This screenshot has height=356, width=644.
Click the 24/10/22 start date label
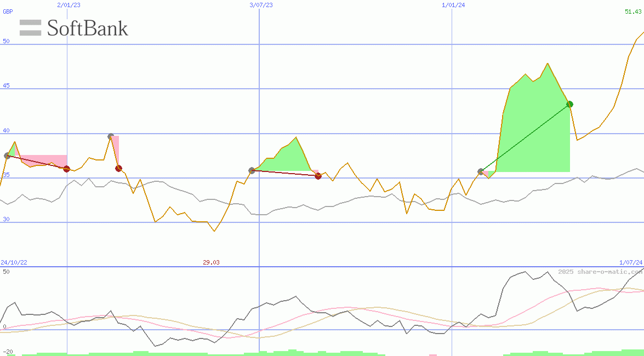coord(14,262)
